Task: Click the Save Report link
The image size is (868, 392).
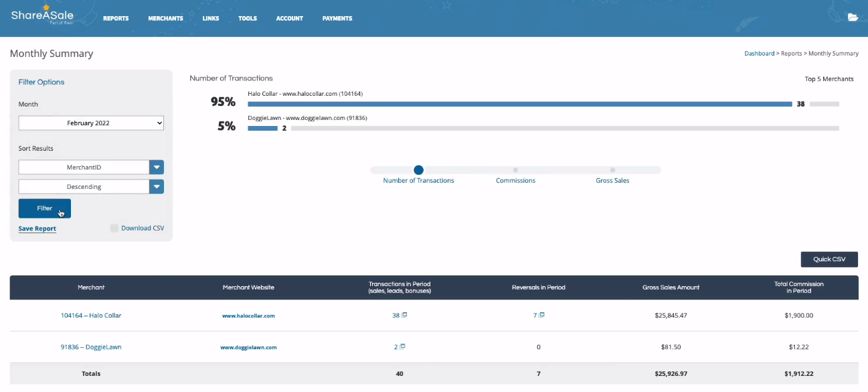Action: [x=37, y=228]
